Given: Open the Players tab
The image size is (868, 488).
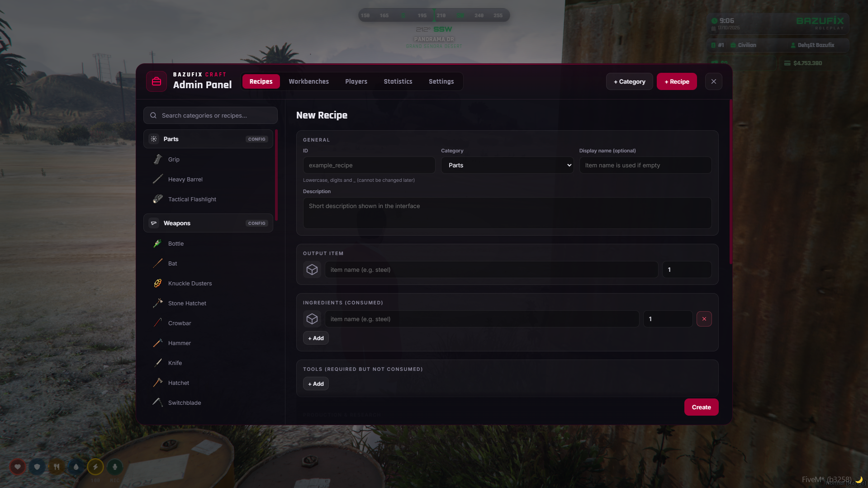Looking at the screenshot, I should tap(356, 81).
